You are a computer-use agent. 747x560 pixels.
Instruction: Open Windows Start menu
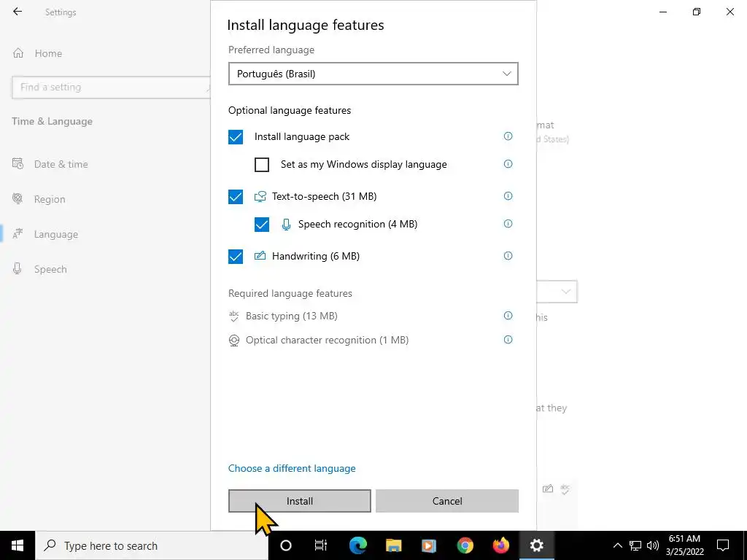[18, 545]
